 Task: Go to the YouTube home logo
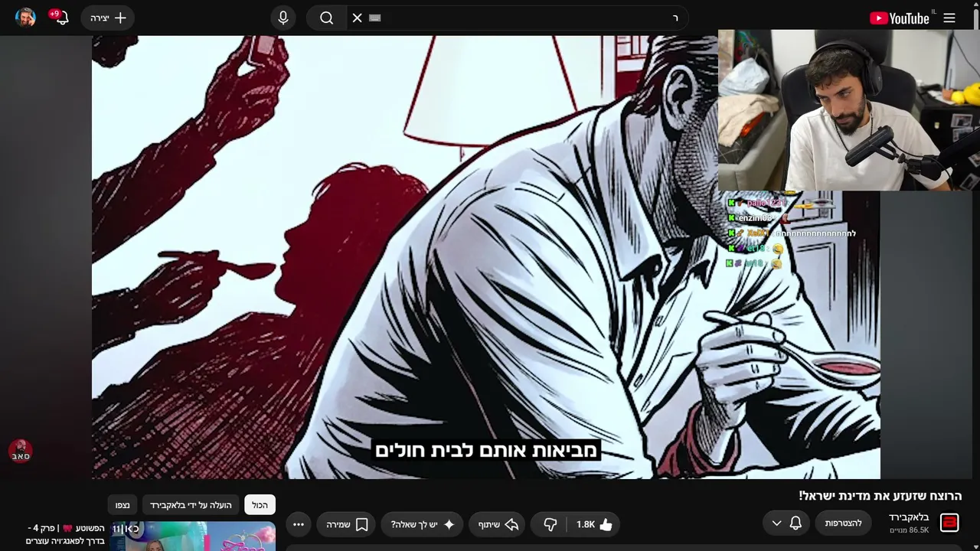pyautogui.click(x=900, y=18)
